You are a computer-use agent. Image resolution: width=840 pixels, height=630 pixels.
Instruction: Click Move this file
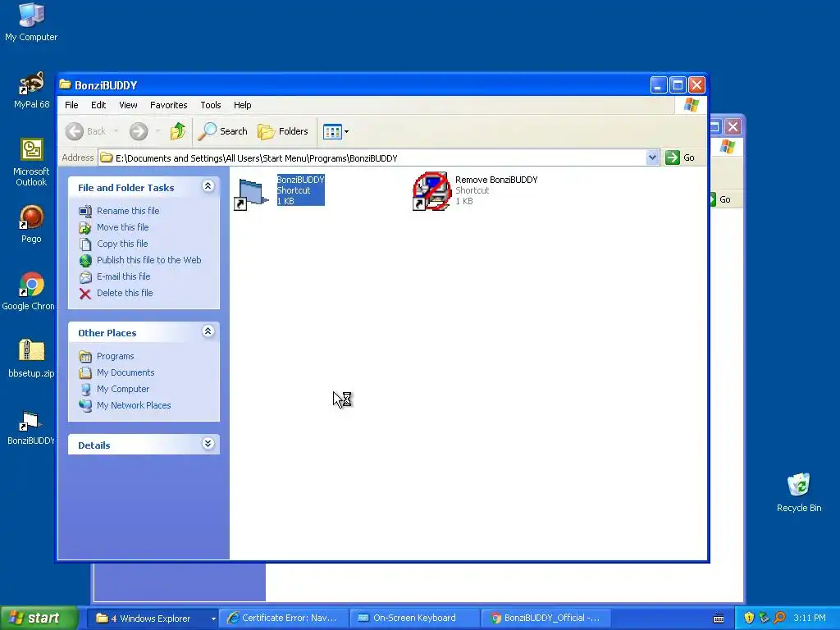pos(123,227)
